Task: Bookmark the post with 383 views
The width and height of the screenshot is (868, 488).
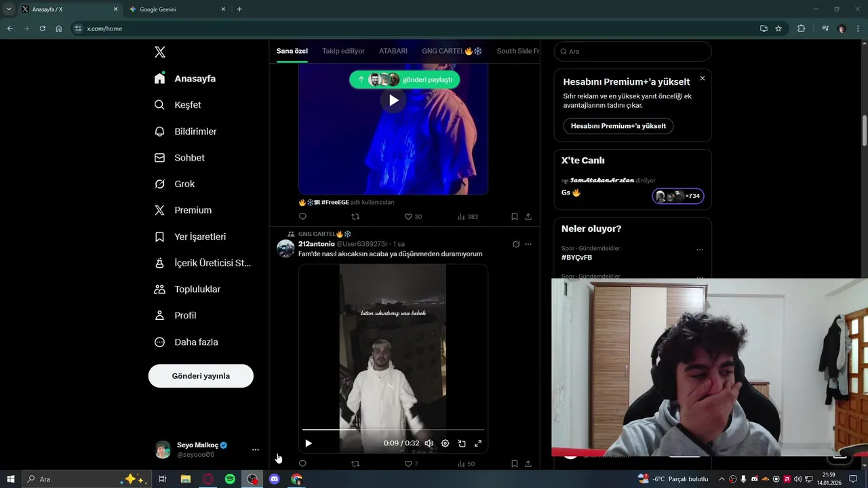Action: (x=514, y=217)
